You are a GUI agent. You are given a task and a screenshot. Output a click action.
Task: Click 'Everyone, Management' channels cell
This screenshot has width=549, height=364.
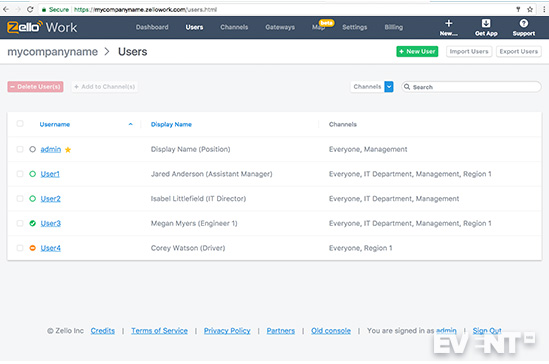click(x=368, y=149)
